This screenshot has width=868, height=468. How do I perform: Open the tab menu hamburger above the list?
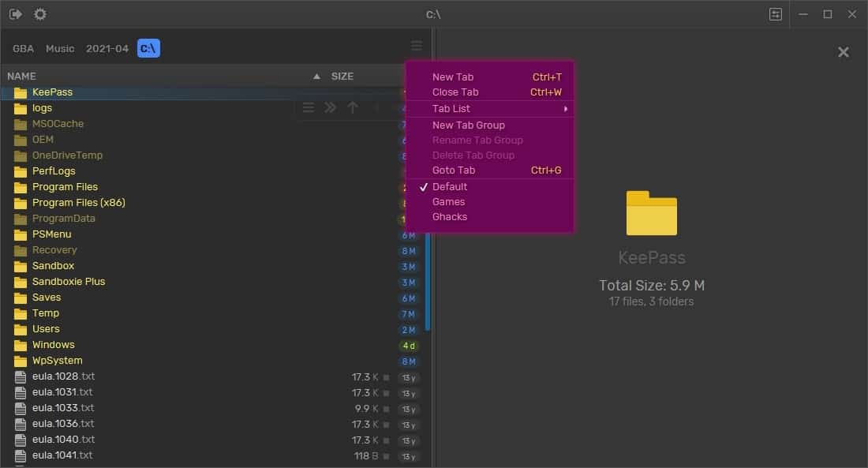[x=417, y=45]
